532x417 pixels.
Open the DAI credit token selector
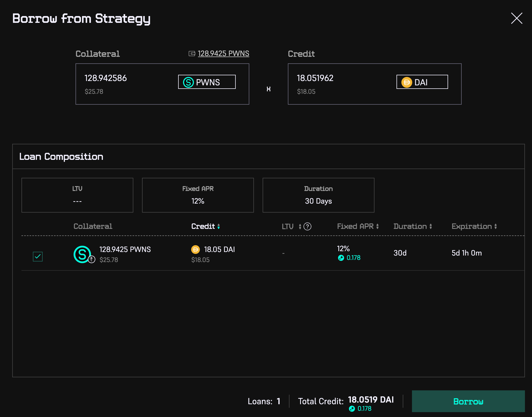click(x=422, y=82)
